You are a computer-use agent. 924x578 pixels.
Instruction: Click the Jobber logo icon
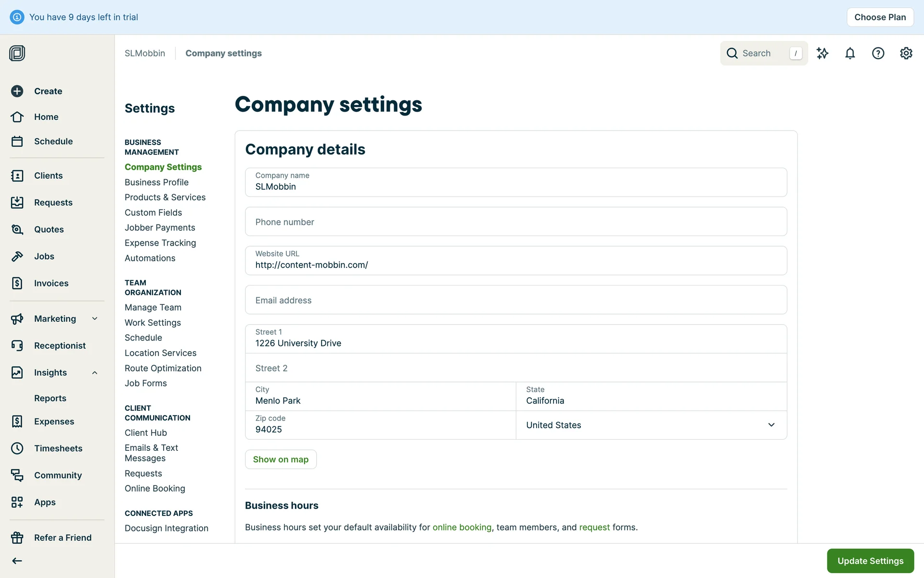(x=17, y=53)
